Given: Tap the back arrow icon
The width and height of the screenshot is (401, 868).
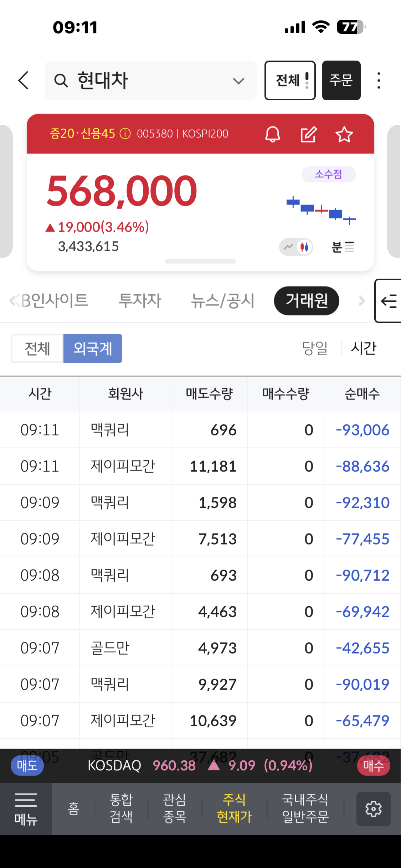Looking at the screenshot, I should pyautogui.click(x=24, y=80).
